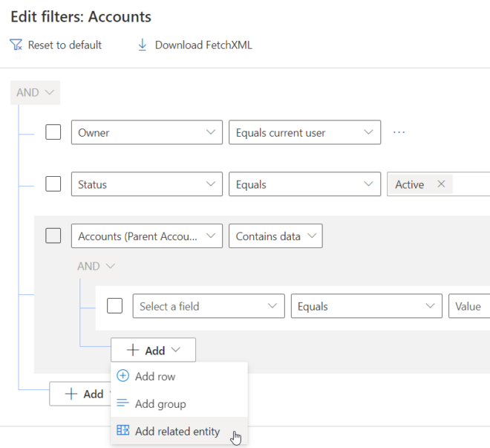Click the nested Add button
490x448 pixels.
coord(153,350)
